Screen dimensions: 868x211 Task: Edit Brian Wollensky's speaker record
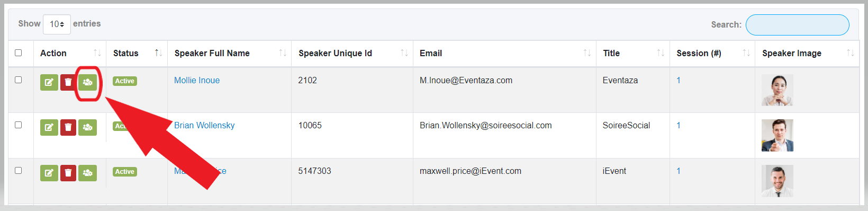click(49, 127)
